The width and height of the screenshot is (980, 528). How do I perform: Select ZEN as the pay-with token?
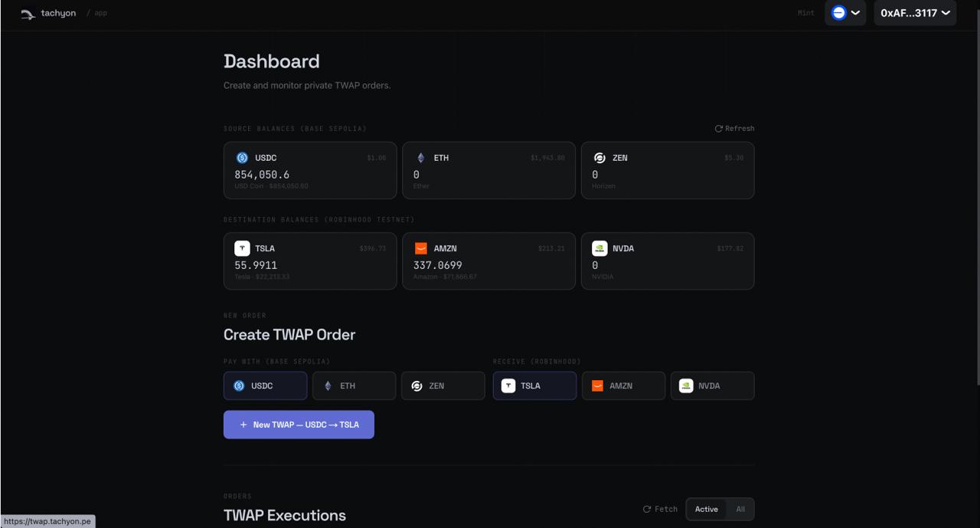[x=443, y=385]
